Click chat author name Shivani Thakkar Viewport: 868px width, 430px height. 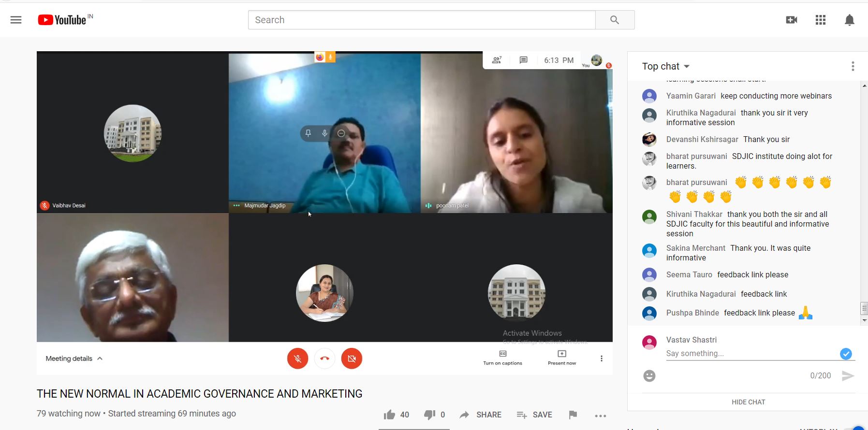pyautogui.click(x=694, y=214)
